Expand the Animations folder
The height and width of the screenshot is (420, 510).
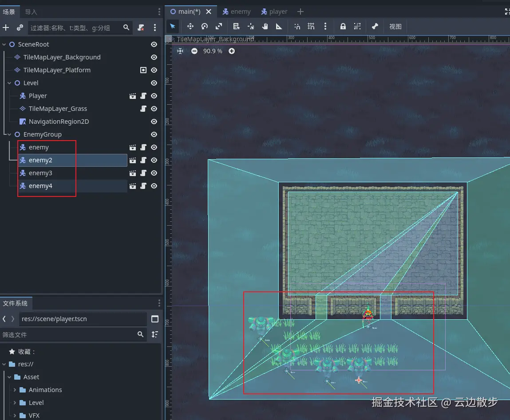(15, 390)
